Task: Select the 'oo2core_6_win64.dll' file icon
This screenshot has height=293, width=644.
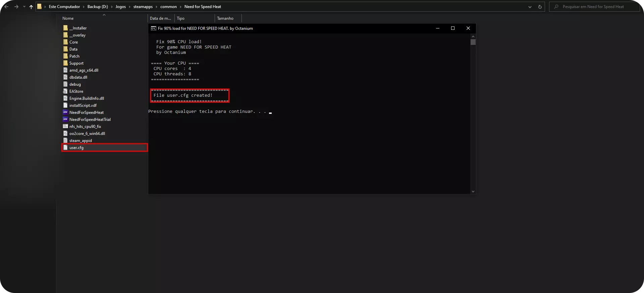Action: [65, 134]
